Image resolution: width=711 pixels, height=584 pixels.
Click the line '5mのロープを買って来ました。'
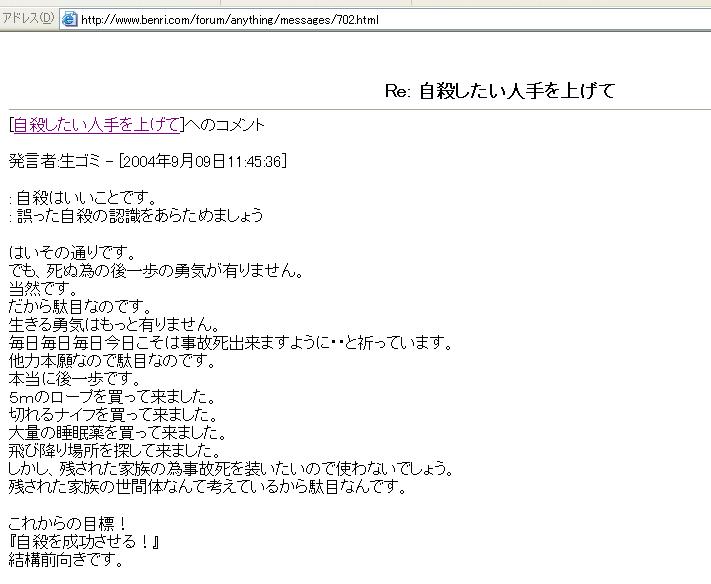tap(112, 397)
